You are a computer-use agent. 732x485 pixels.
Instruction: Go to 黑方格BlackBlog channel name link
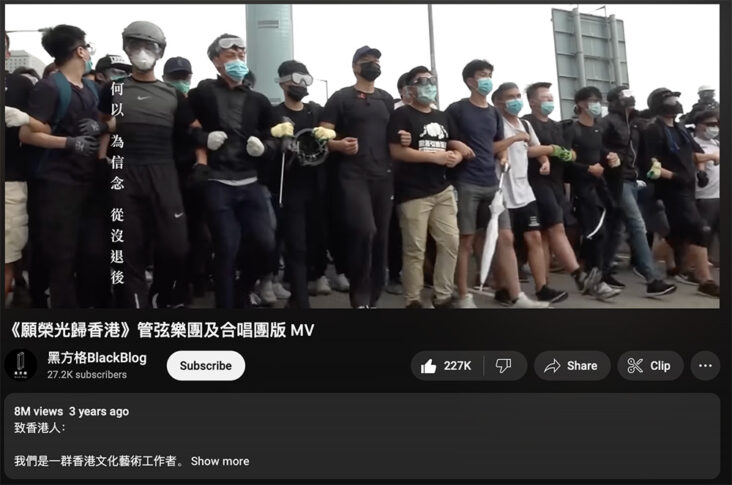click(x=97, y=358)
